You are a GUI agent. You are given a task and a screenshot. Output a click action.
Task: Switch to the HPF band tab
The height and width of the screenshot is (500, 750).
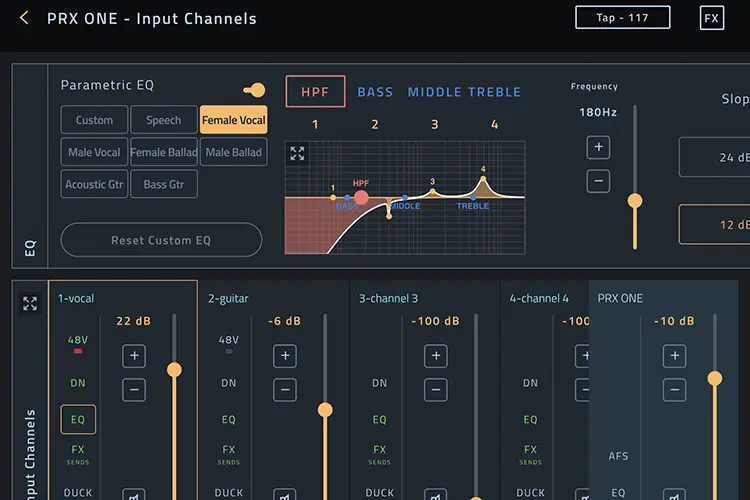315,91
